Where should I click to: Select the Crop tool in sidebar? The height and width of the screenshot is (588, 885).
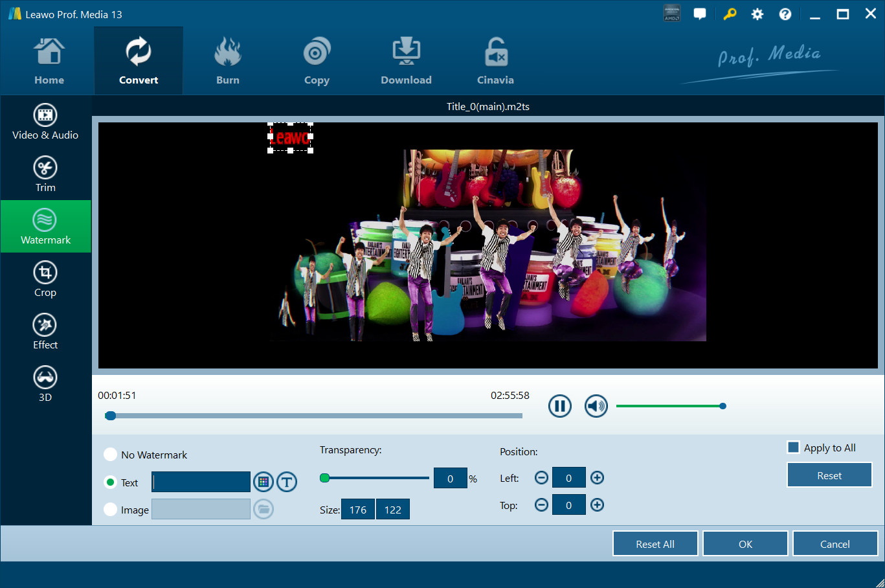(x=45, y=279)
